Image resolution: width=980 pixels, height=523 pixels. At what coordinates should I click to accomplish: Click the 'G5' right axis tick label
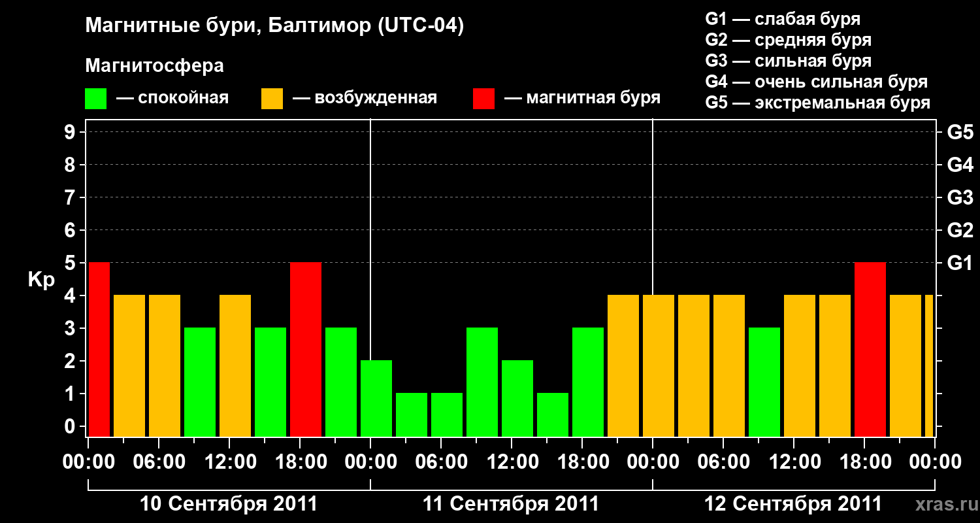tap(960, 132)
